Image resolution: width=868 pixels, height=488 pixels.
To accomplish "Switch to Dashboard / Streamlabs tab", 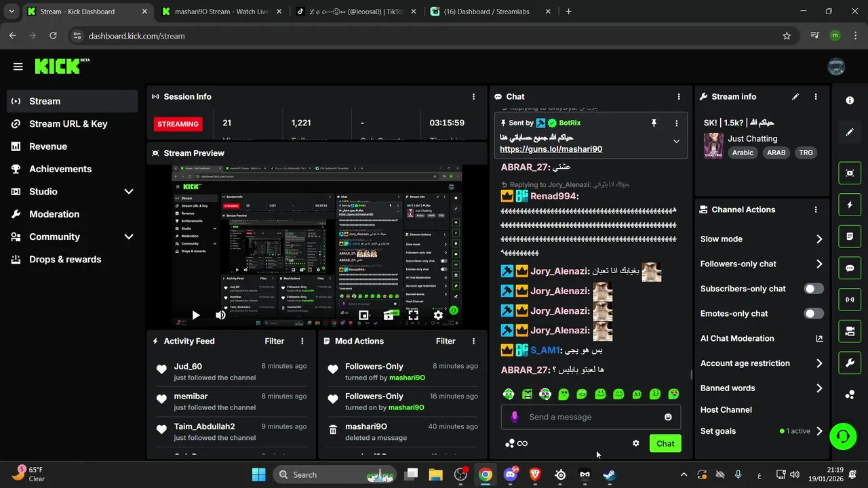I will tap(490, 12).
